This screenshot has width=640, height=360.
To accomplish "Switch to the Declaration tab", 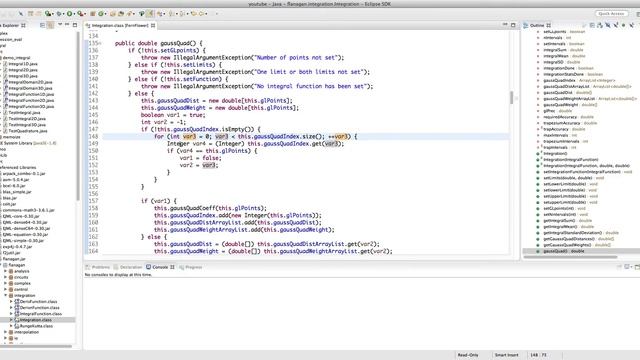I will [128, 267].
